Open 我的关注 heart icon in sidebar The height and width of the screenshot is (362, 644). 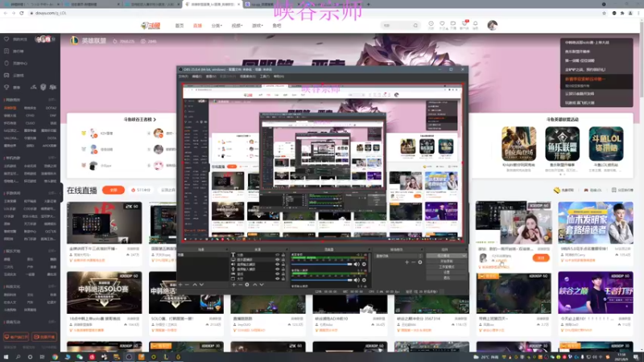pos(6,39)
